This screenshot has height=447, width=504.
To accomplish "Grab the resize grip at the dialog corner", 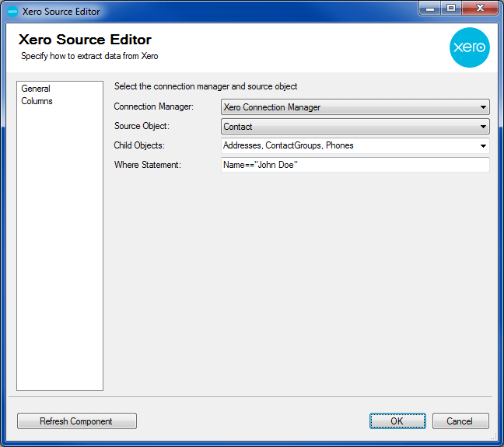I will pos(494,436).
